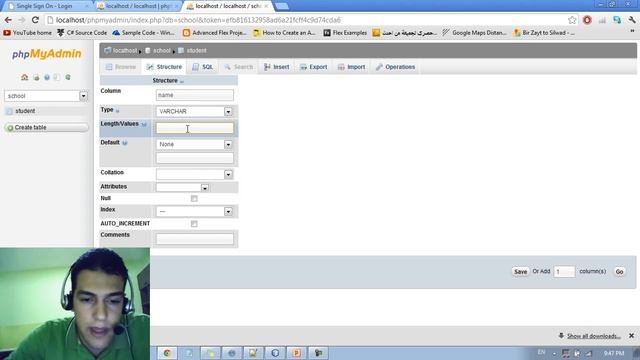The width and height of the screenshot is (640, 360).
Task: Switch to the Operations tab
Action: (396, 67)
